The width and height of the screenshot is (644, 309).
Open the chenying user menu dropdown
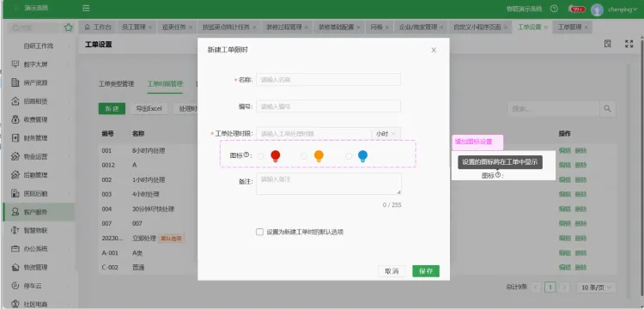pyautogui.click(x=623, y=9)
